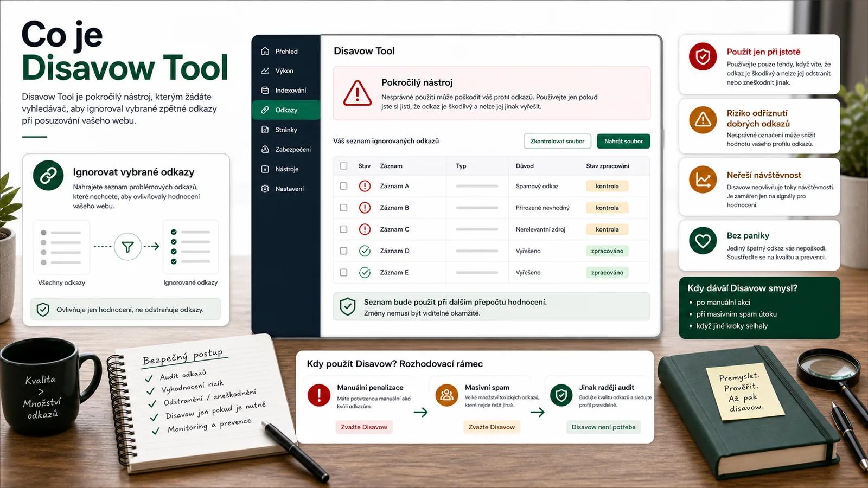Click Zvažte Disavow under Manuální penalizace
This screenshot has width=868, height=488.
click(x=364, y=427)
